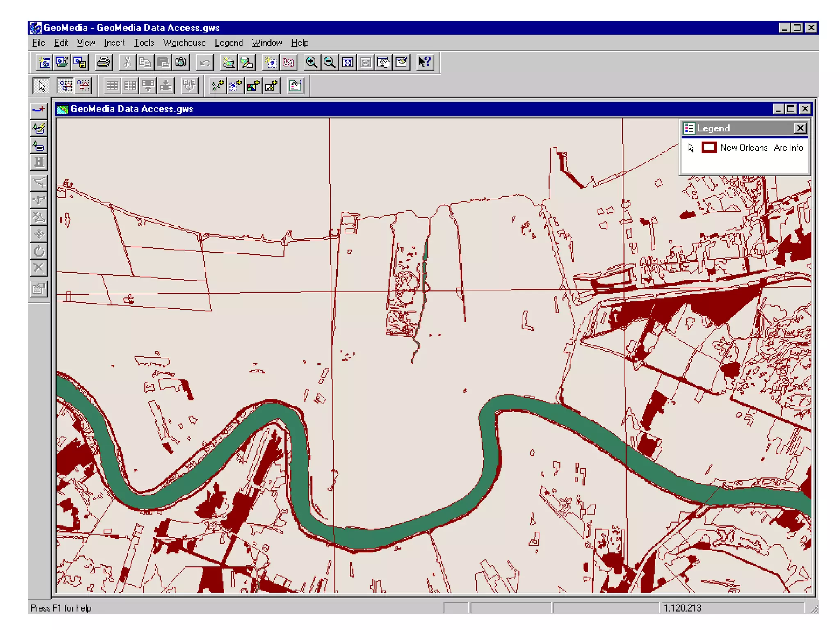Expand the Window menu
Image resolution: width=840 pixels, height=630 pixels.
click(267, 43)
